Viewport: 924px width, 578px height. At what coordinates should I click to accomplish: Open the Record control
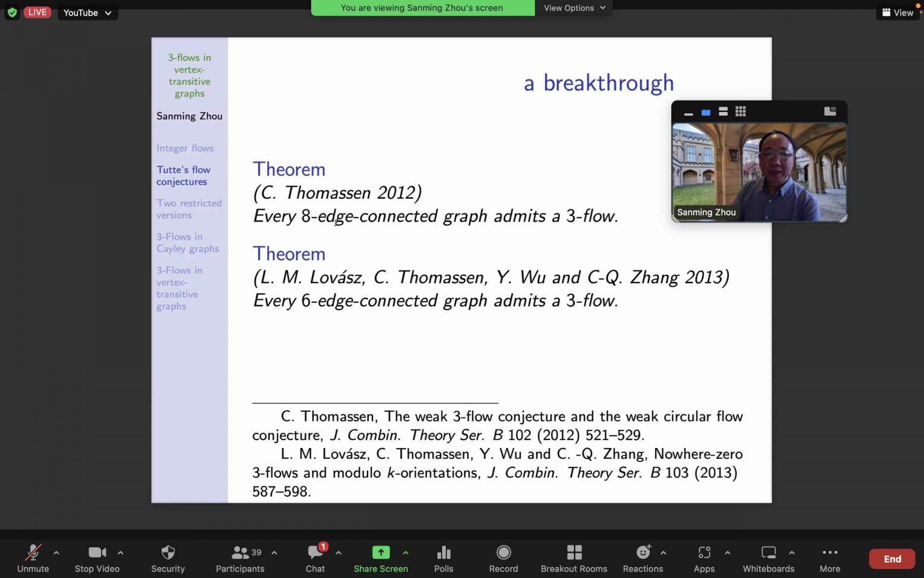tap(503, 558)
